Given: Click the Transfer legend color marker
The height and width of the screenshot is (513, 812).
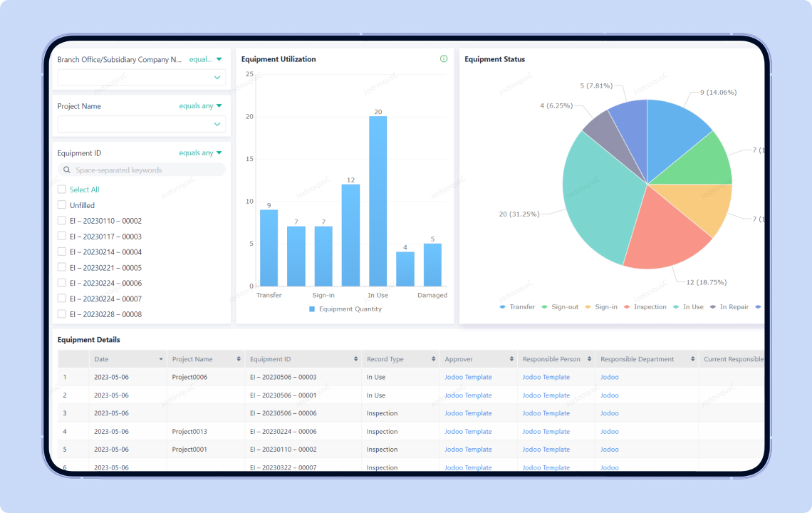Looking at the screenshot, I should pos(501,306).
